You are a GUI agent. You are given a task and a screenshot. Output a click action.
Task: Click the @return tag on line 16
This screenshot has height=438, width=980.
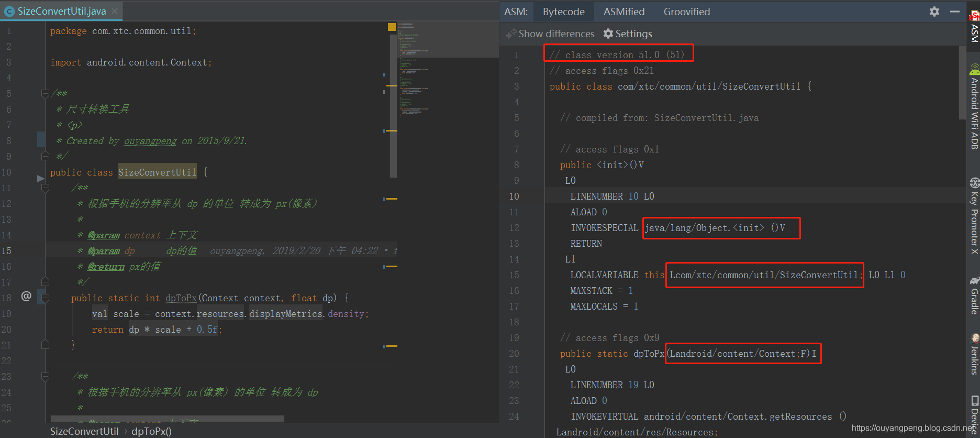[106, 266]
